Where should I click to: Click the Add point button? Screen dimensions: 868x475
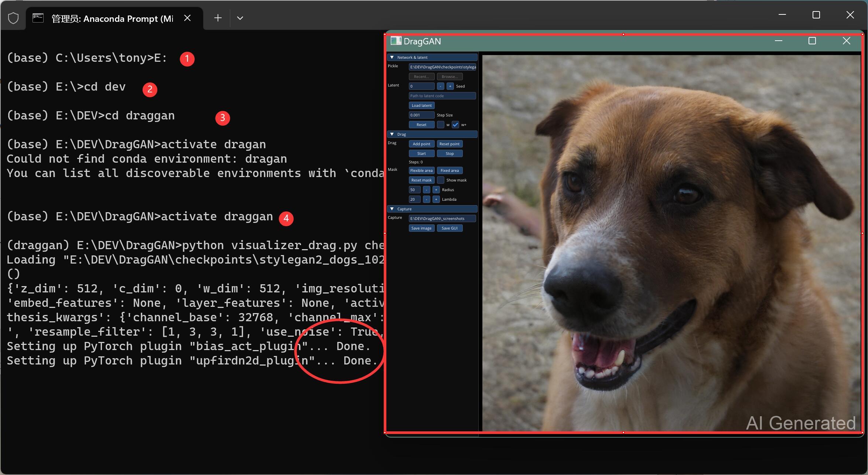click(x=421, y=144)
